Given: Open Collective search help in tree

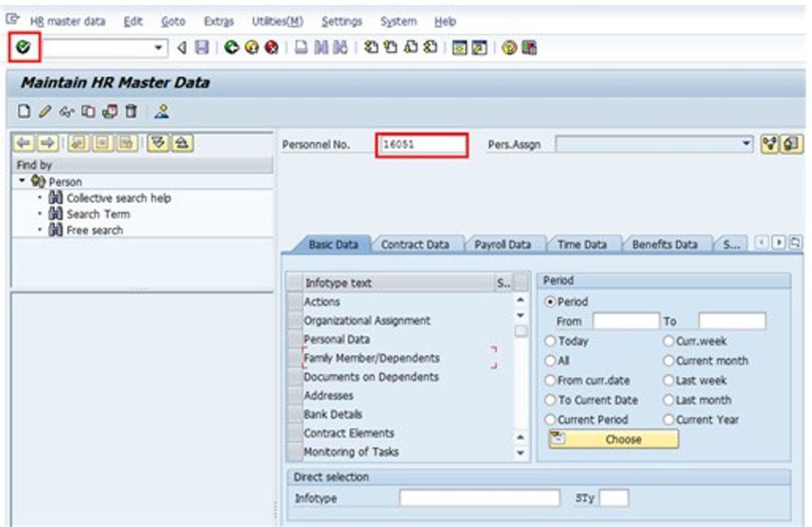Looking at the screenshot, I should 119,198.
